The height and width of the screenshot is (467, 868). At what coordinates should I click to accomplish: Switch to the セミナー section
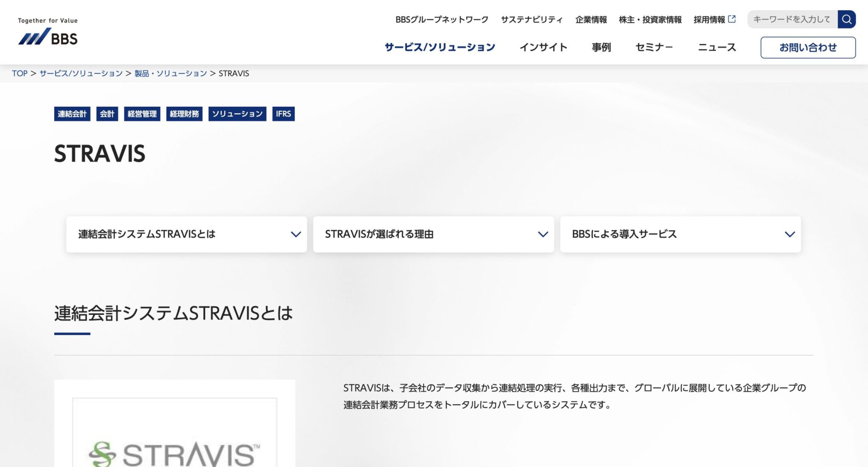coord(654,47)
